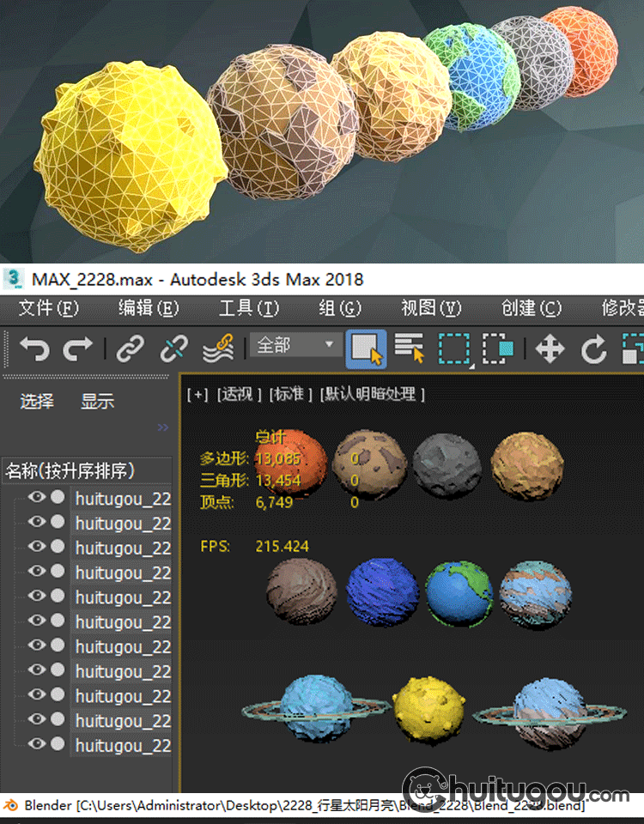Open the 文件(F) menu
Image resolution: width=644 pixels, height=824 pixels.
[49, 308]
